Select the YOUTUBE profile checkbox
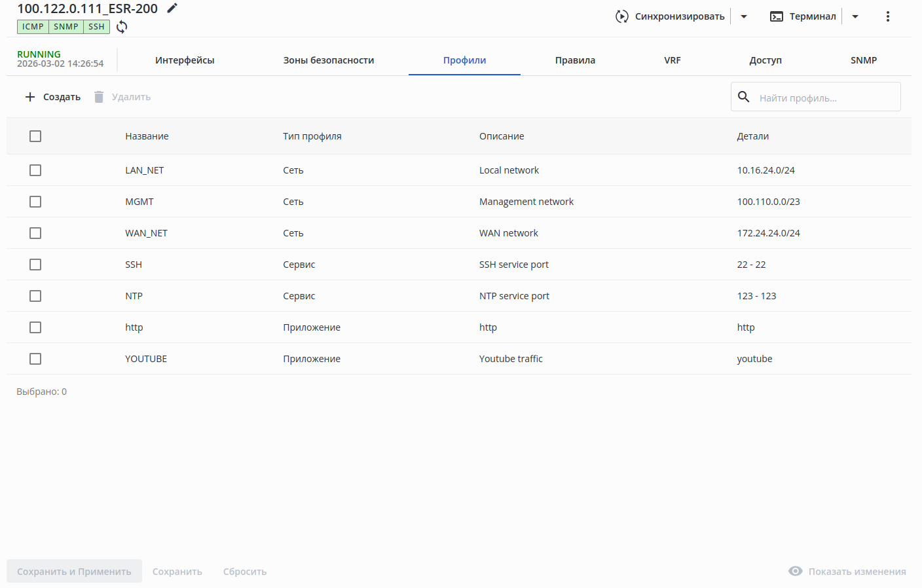Screen dimensions: 922x588 point(35,359)
